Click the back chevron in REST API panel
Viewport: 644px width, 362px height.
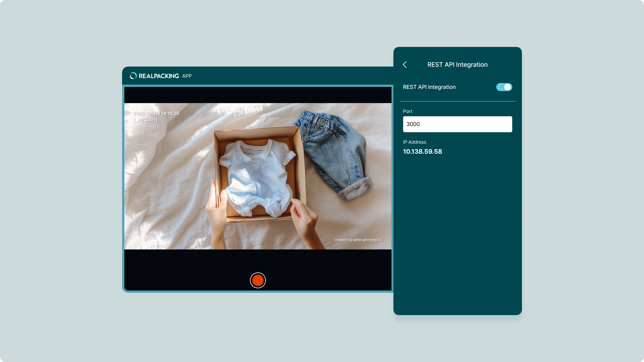pos(405,65)
